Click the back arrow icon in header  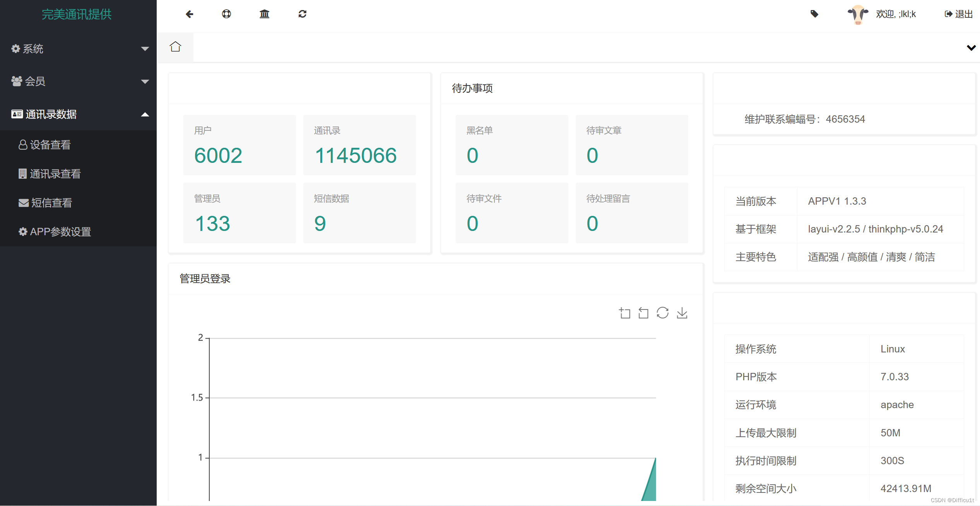189,14
